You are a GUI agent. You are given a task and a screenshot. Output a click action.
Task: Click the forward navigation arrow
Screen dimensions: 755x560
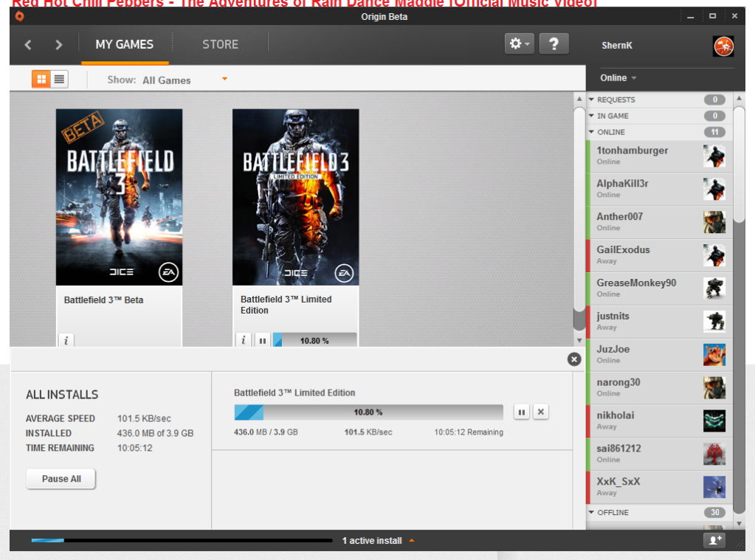pos(59,45)
